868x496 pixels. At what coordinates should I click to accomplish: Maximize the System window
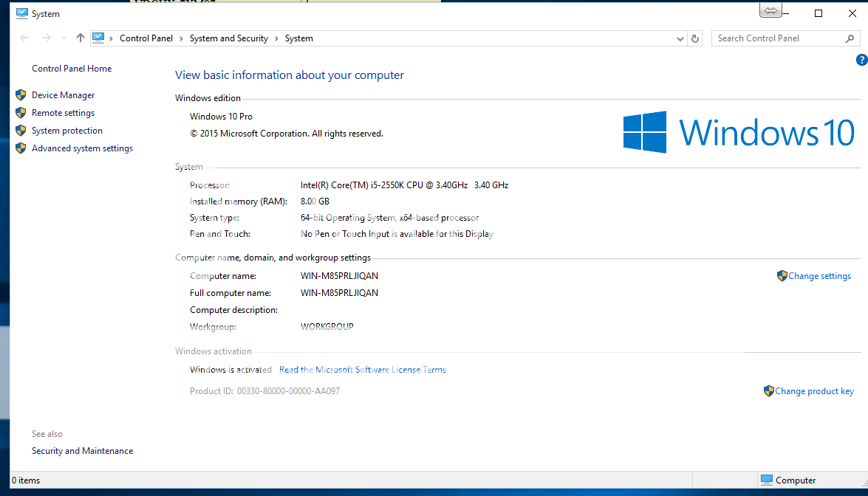819,13
